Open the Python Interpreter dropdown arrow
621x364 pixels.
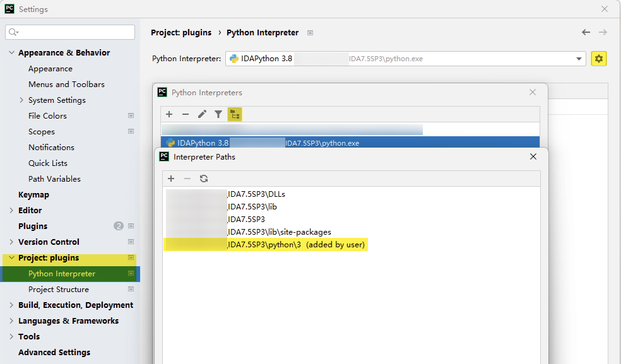(x=579, y=59)
